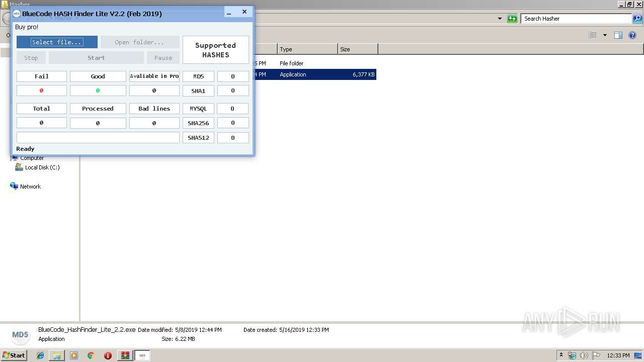
Task: Click the network tray icon
Action: [x=572, y=355]
